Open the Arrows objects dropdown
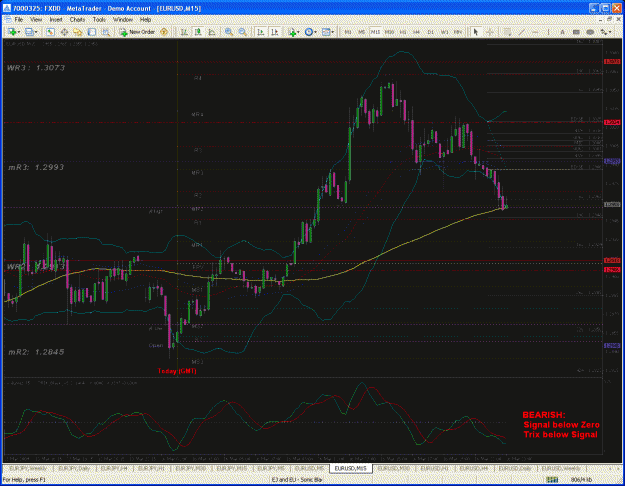 coord(606,32)
